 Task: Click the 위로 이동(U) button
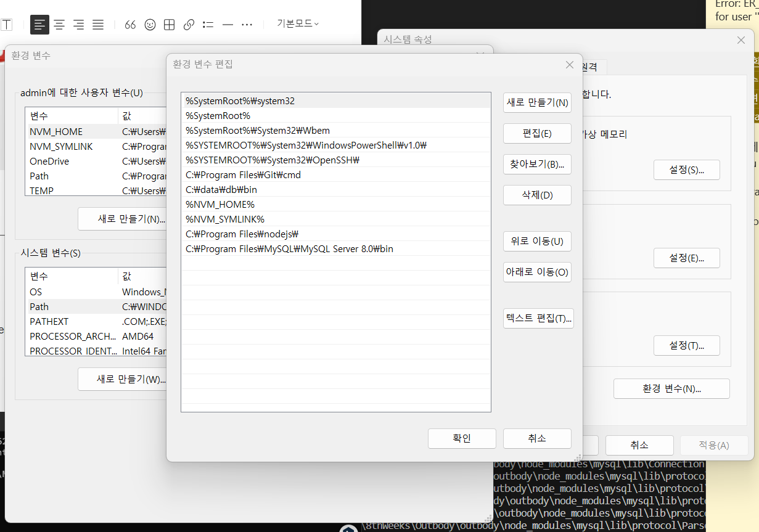point(537,241)
